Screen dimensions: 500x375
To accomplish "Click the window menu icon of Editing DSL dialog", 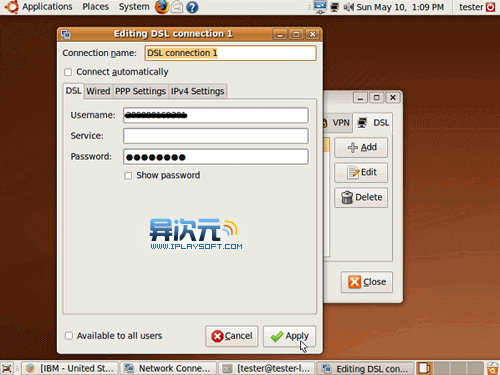I will tap(66, 34).
